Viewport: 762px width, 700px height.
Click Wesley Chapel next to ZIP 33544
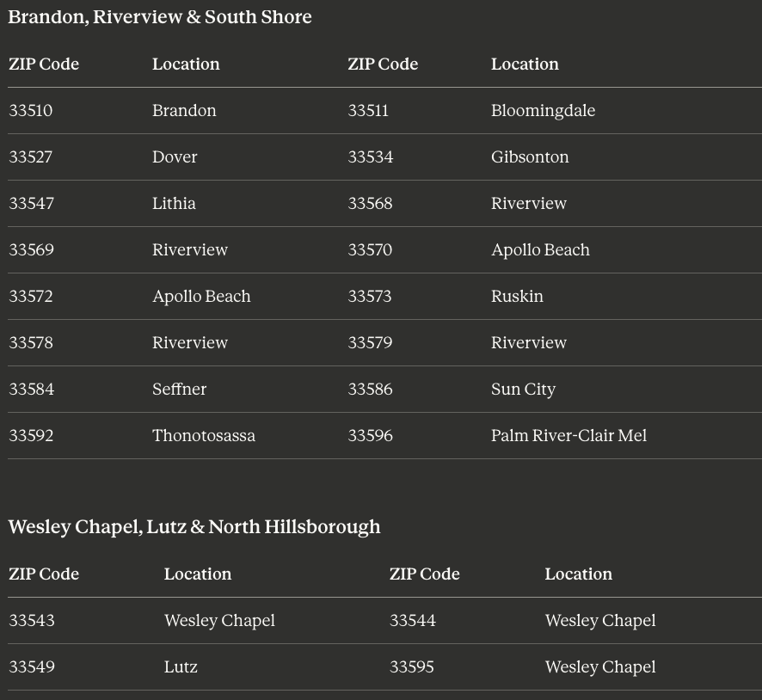point(600,621)
